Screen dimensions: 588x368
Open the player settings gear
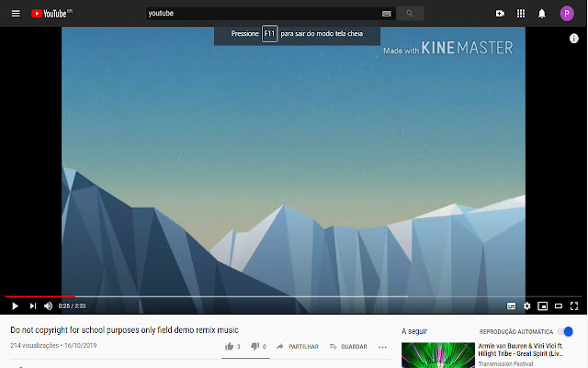(x=526, y=306)
